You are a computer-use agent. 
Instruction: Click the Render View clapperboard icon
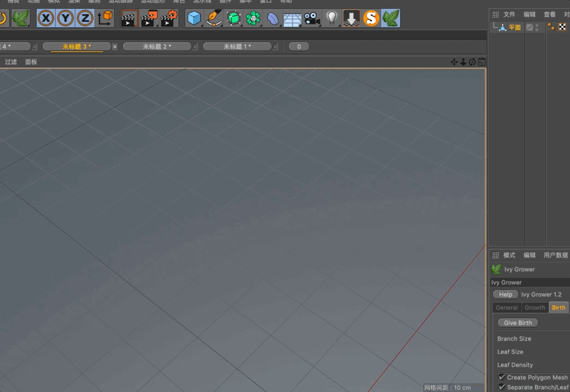(129, 18)
